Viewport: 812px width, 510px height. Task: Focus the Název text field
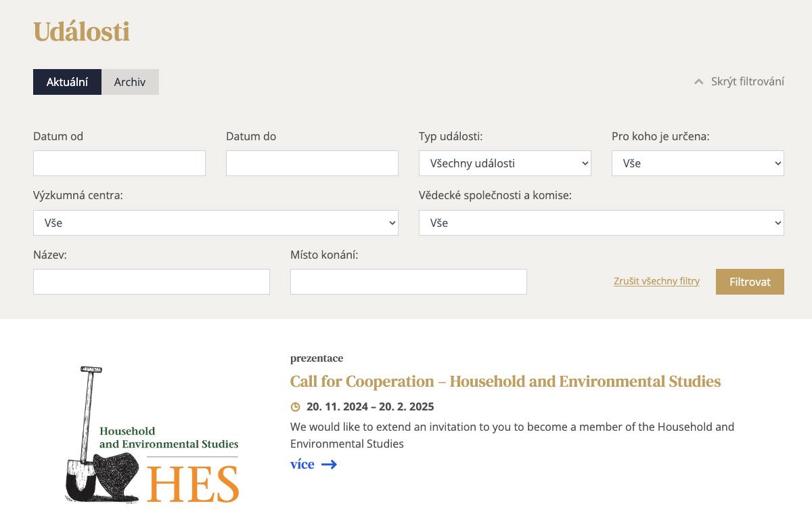pyautogui.click(x=152, y=282)
